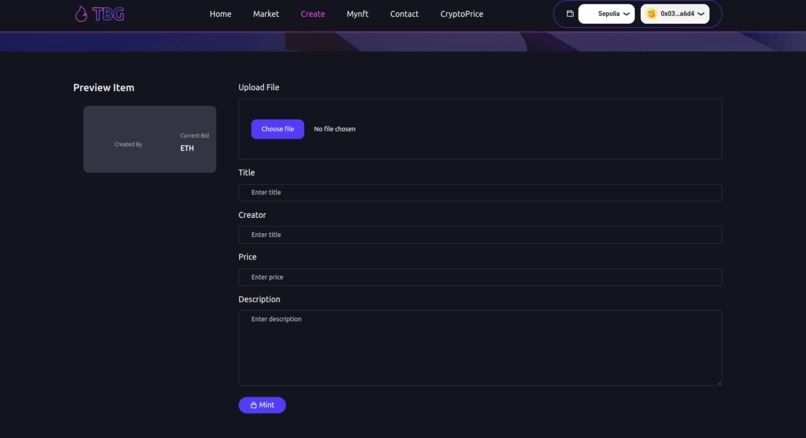The image size is (806, 438).
Task: Open the Market menu item
Action: 266,14
